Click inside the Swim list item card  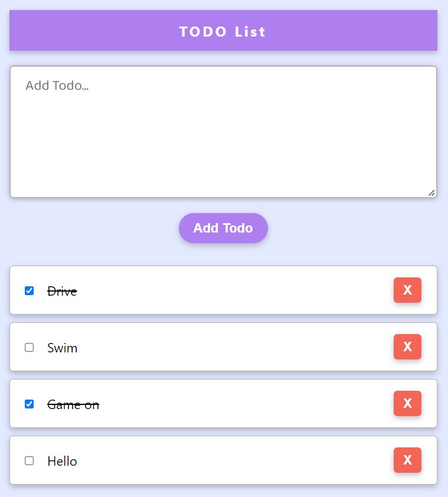[236, 347]
